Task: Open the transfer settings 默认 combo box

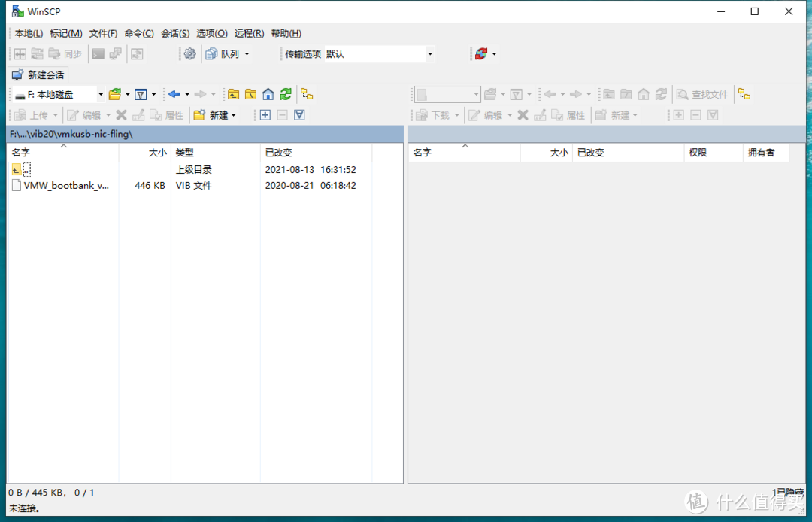Action: [x=380, y=54]
